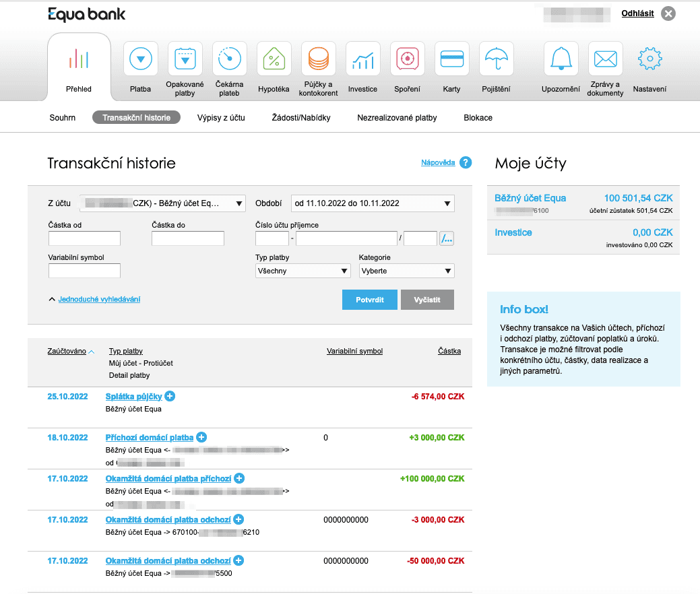Open the Výpisy z účtu tab
Image resolution: width=700 pixels, height=594 pixels.
click(x=221, y=118)
